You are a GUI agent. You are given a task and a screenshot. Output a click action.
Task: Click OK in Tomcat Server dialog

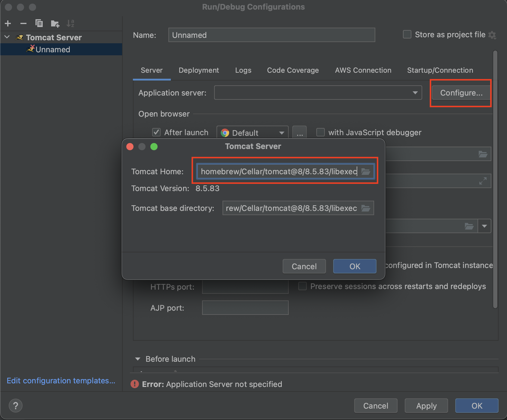(x=355, y=266)
